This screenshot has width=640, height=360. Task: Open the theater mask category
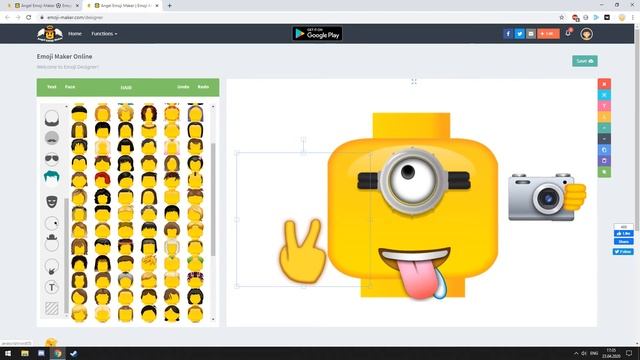coord(52,201)
